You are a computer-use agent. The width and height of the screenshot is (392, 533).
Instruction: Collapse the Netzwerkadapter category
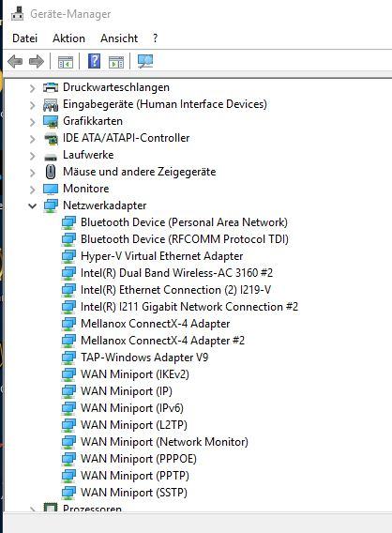[x=33, y=206]
